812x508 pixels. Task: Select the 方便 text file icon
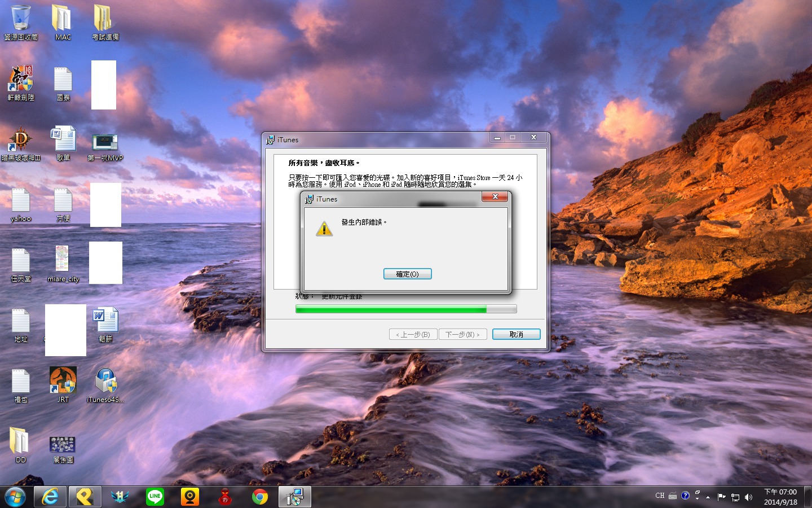[63, 204]
